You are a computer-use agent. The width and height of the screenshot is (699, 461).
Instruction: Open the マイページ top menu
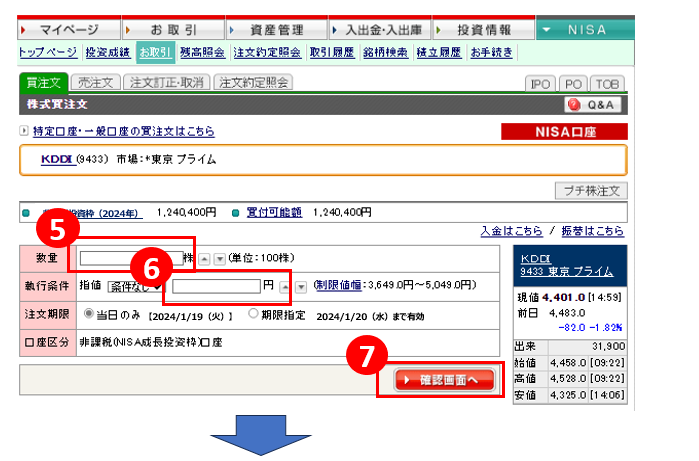[x=69, y=29]
